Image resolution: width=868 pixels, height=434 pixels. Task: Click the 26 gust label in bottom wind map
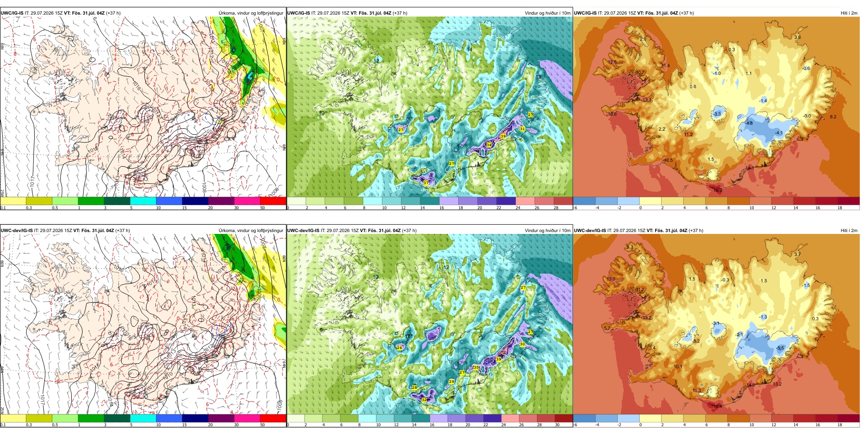pyautogui.click(x=399, y=348)
